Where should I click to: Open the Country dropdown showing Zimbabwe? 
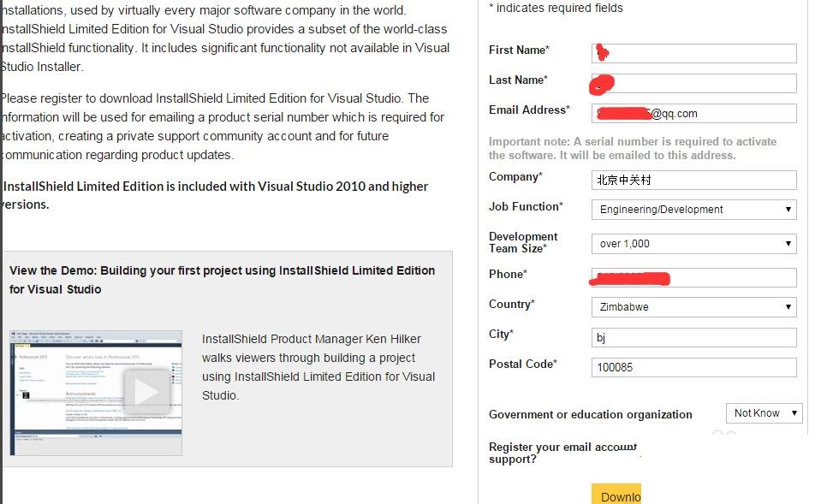pyautogui.click(x=693, y=307)
